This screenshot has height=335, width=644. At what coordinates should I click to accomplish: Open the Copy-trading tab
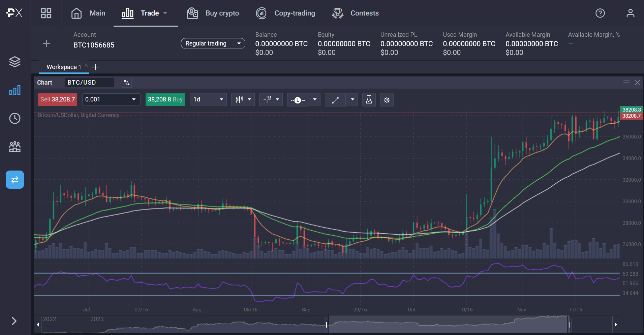click(x=285, y=13)
